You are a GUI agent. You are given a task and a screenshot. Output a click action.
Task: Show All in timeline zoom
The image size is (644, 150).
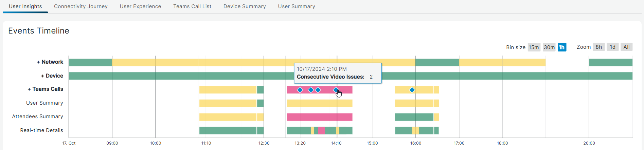click(626, 47)
